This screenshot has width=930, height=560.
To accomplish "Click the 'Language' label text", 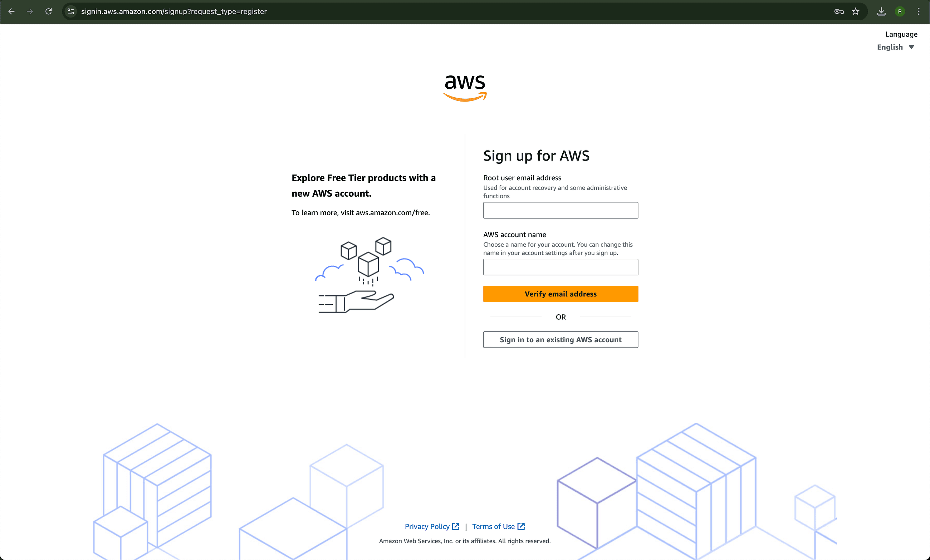I will click(x=901, y=34).
